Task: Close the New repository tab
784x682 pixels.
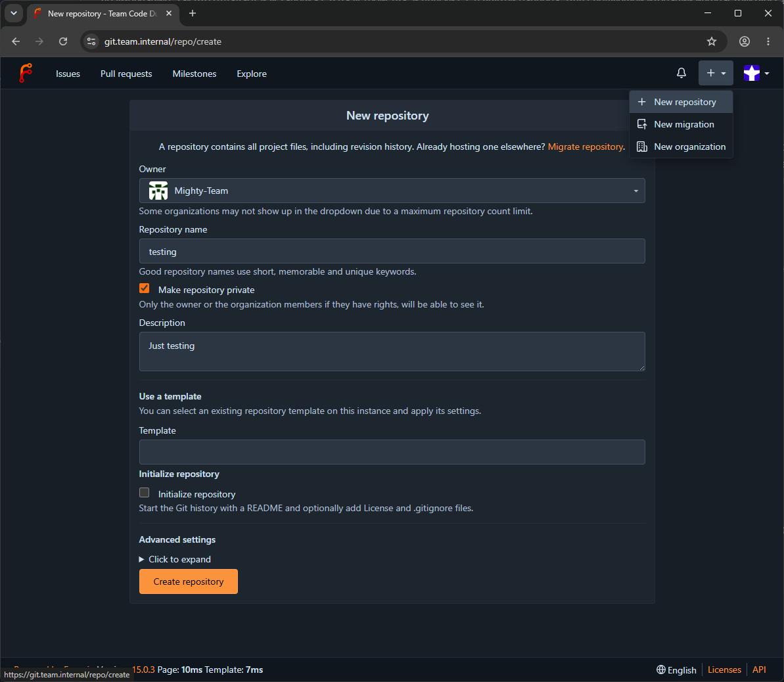Action: [x=169, y=14]
